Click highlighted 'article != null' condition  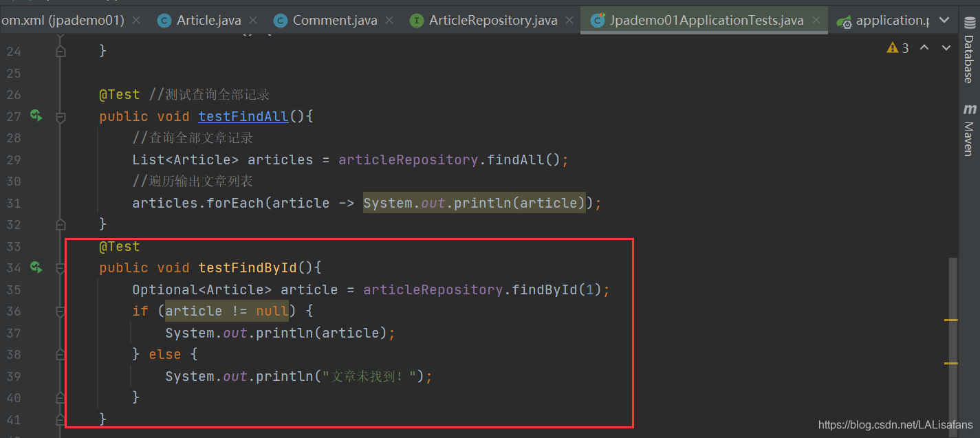(227, 311)
